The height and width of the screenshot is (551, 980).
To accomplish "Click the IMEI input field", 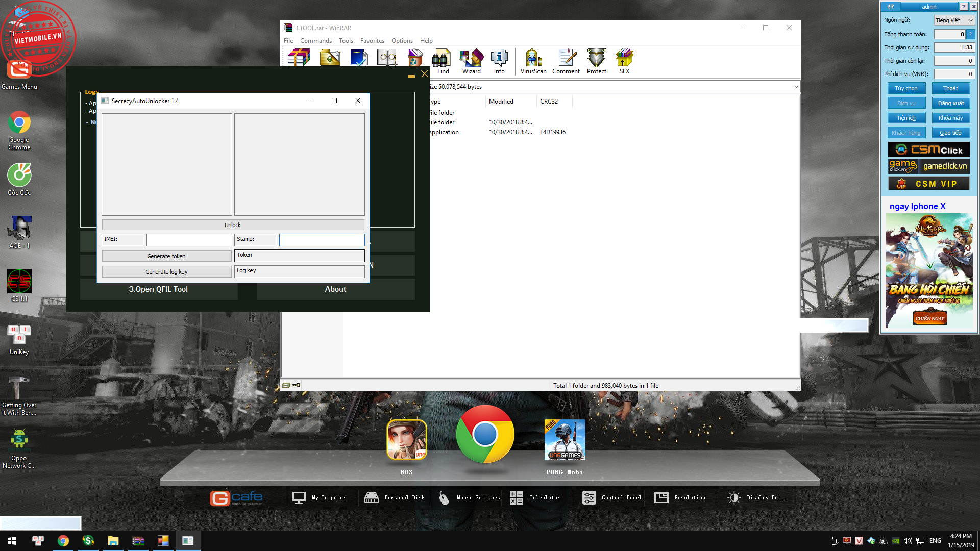I will pyautogui.click(x=189, y=240).
